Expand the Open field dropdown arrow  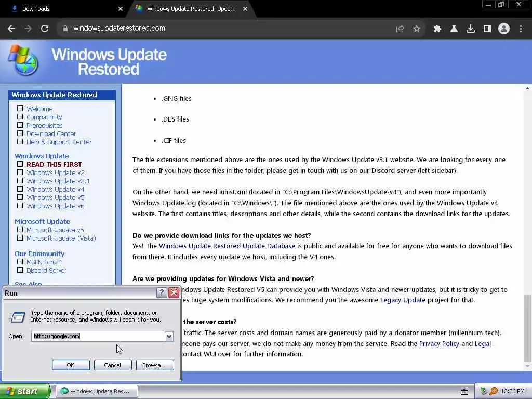(169, 336)
